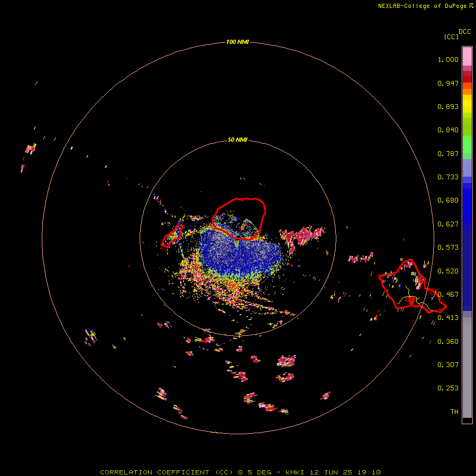Click the 0.893 color scale value
This screenshot has height=476, width=476.
(448, 106)
